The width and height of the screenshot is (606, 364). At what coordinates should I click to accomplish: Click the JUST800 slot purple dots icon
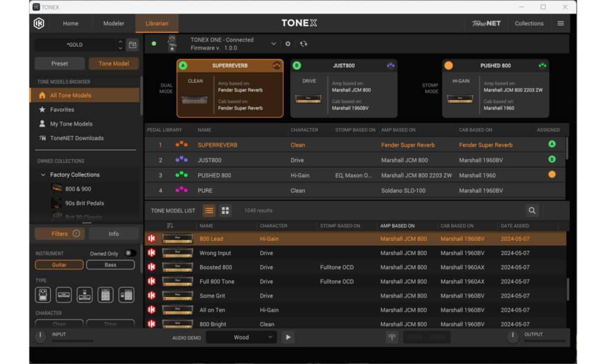coord(391,65)
